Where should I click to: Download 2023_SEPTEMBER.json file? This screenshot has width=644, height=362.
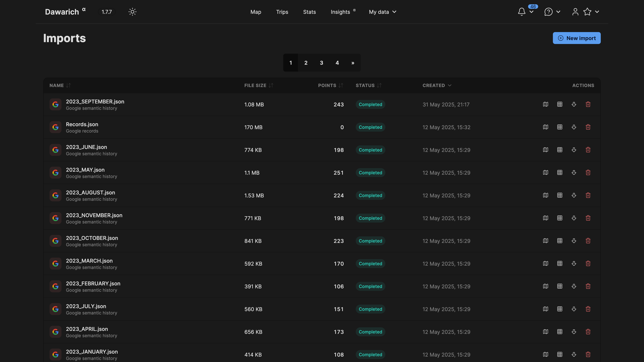click(x=574, y=104)
